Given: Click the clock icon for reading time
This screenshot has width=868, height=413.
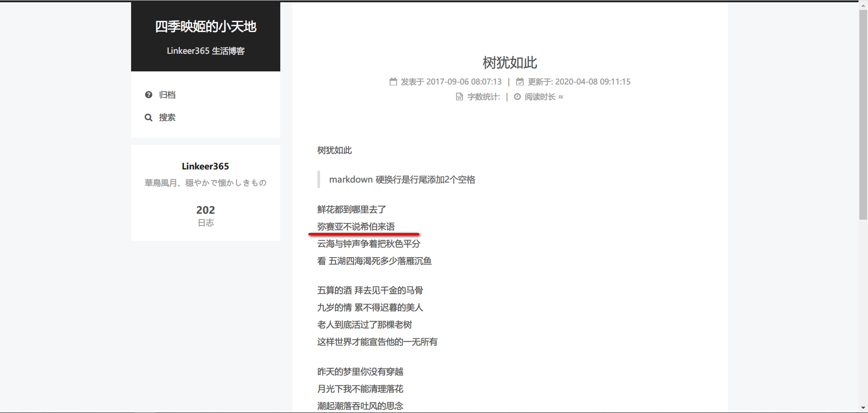Looking at the screenshot, I should point(517,97).
